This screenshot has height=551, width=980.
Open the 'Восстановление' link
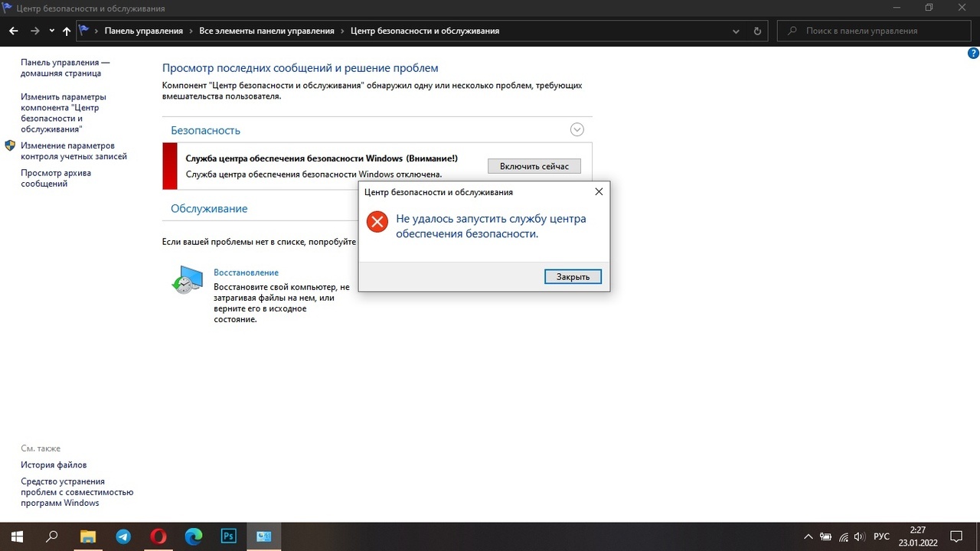coord(246,272)
